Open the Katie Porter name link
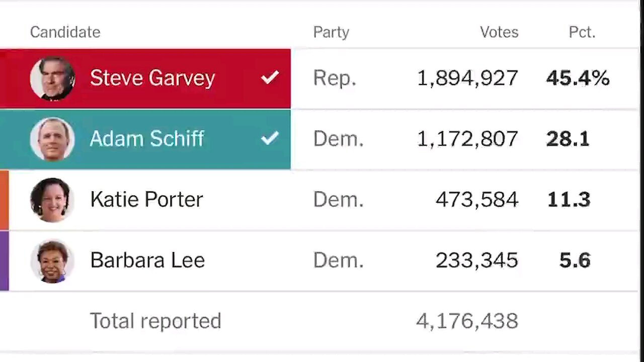This screenshot has width=644, height=362. pyautogui.click(x=146, y=200)
